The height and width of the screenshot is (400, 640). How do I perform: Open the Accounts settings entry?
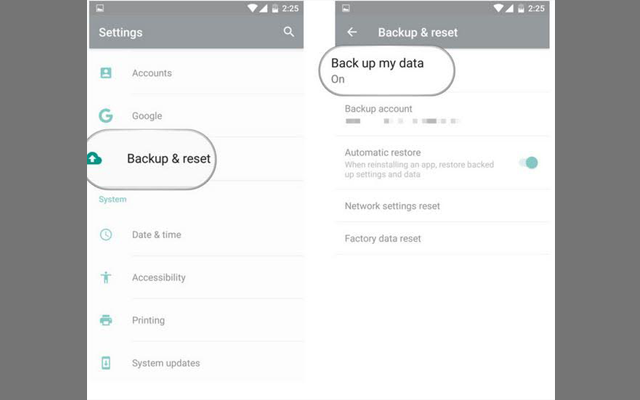(152, 73)
